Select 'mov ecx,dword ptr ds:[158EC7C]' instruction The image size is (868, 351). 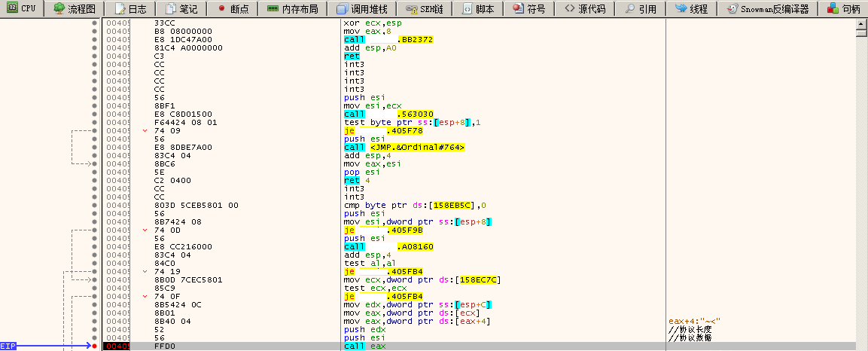pyautogui.click(x=422, y=279)
